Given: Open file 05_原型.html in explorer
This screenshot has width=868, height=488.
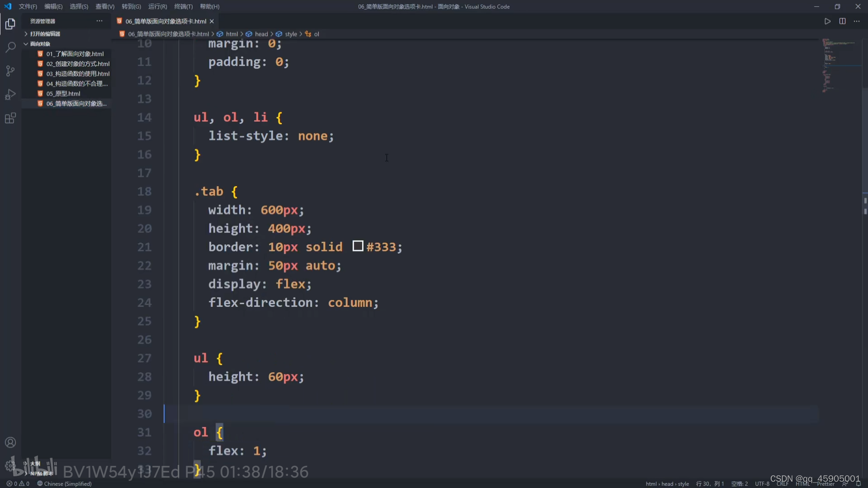Looking at the screenshot, I should coord(63,94).
